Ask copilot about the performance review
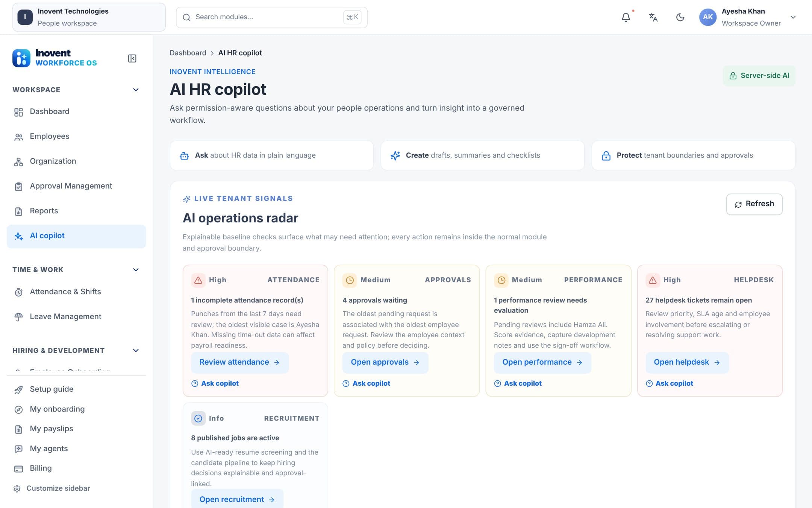 point(518,383)
